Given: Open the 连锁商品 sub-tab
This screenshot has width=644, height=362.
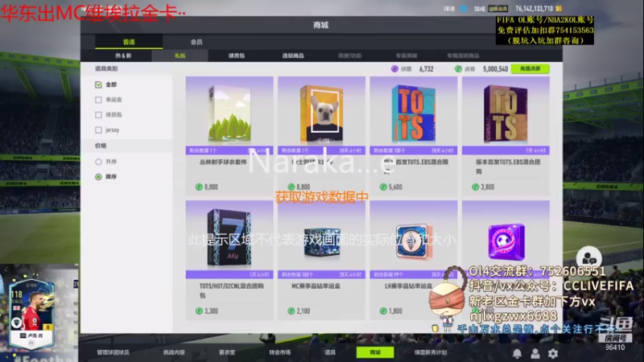Looking at the screenshot, I should (293, 56).
